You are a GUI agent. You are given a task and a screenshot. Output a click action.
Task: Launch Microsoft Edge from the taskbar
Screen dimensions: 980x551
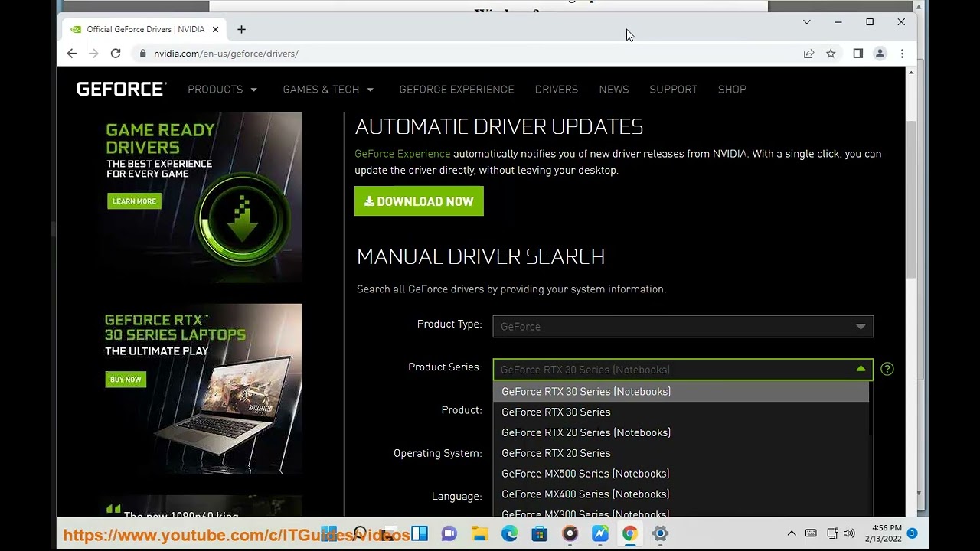[510, 533]
